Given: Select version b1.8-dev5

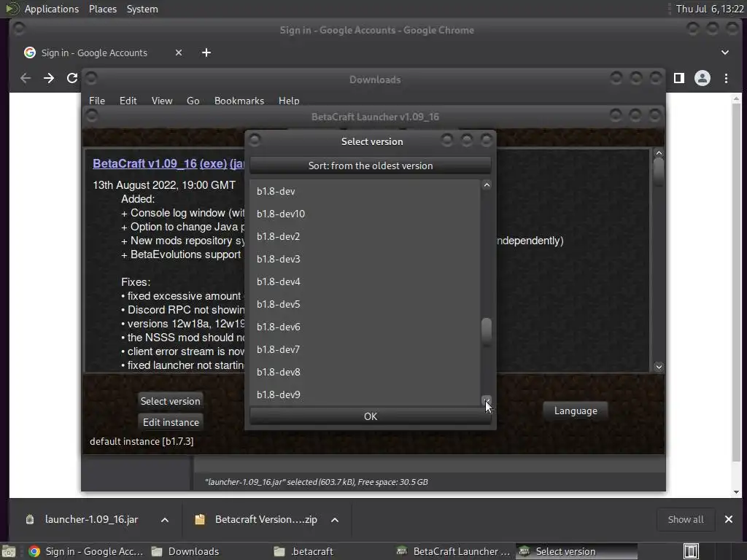Looking at the screenshot, I should tap(365, 304).
